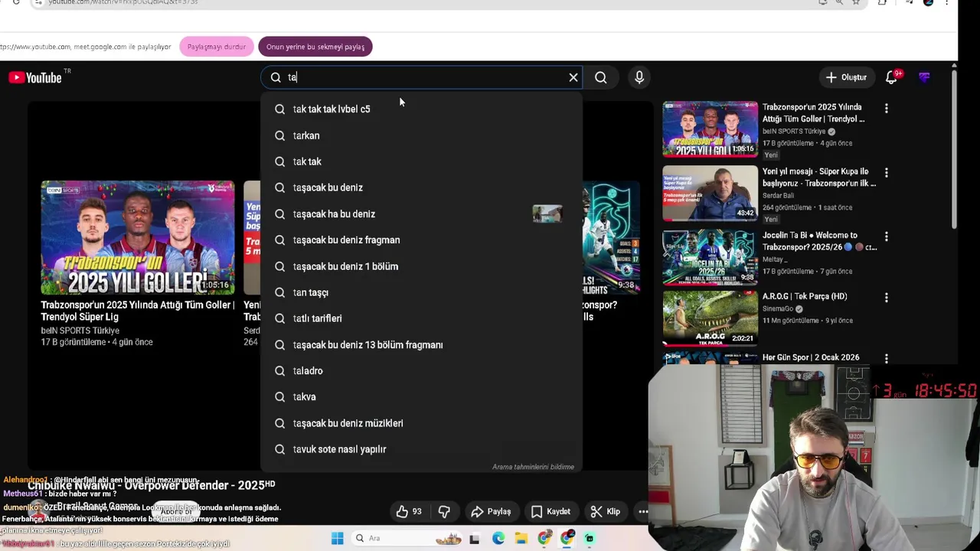Like the video with 93 likes
Image resolution: width=980 pixels, height=551 pixels.
click(409, 511)
